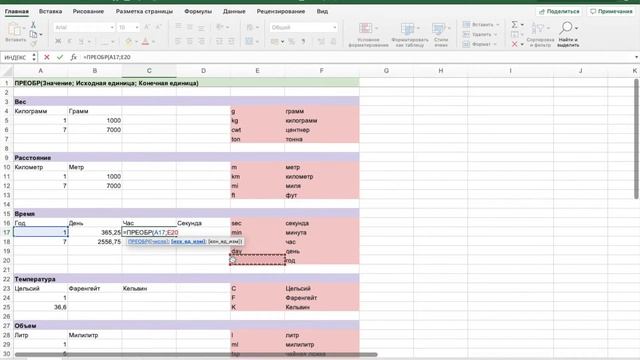Viewport: 640px width, 360px height.
Task: Click the red Clear eraser icon
Action: 515,44
